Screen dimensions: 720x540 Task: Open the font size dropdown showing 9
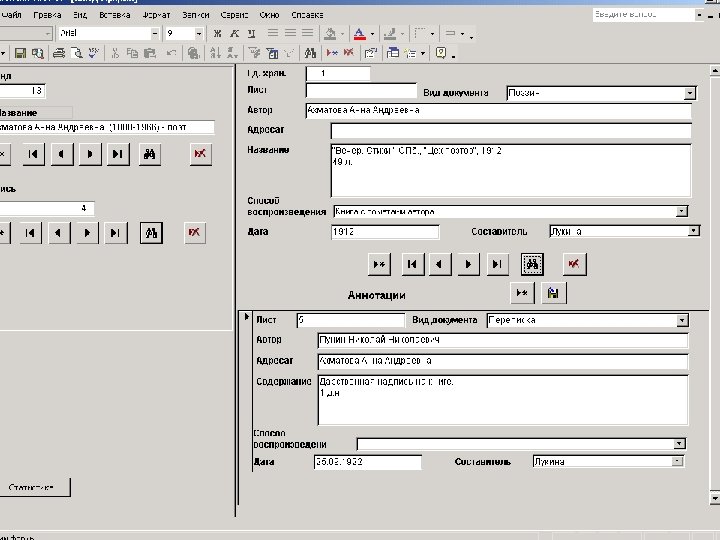tap(199, 34)
